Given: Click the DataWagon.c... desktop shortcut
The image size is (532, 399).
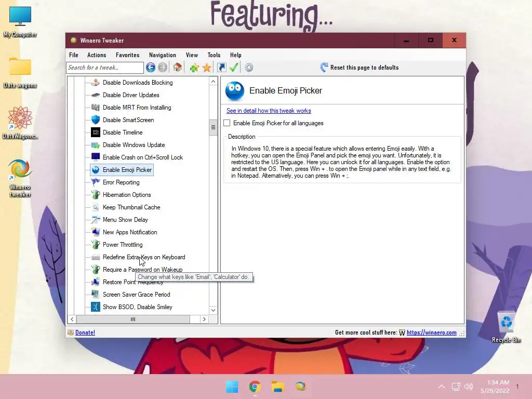Looking at the screenshot, I should pyautogui.click(x=20, y=123).
